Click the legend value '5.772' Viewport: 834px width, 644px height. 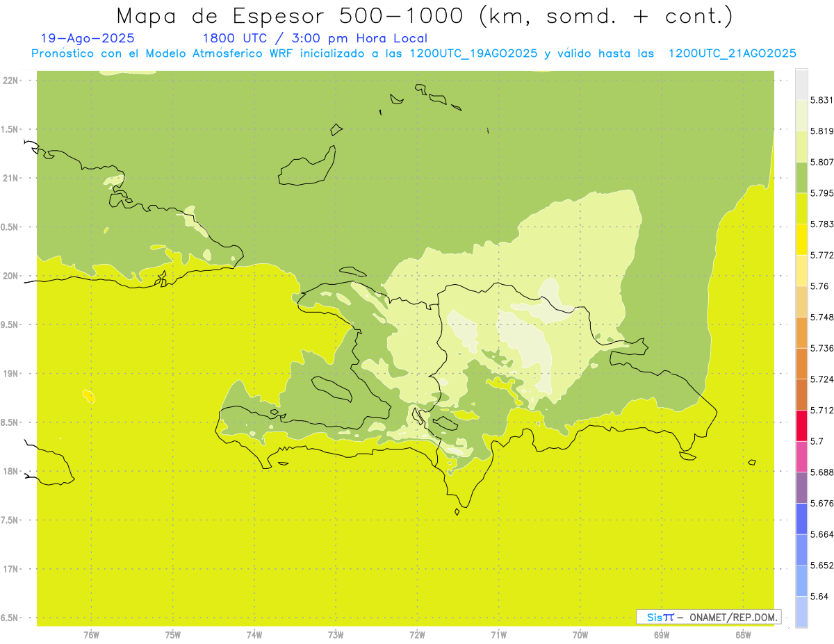tap(821, 256)
